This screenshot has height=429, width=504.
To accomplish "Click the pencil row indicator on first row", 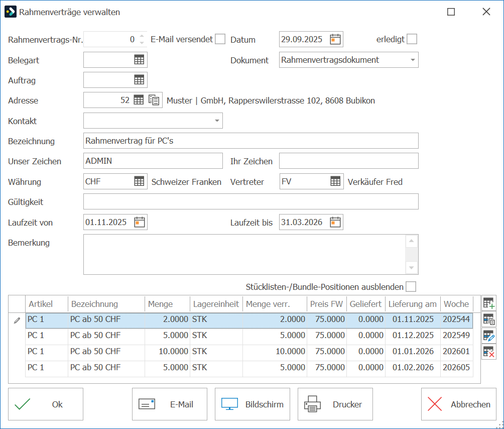I will click(x=17, y=320).
